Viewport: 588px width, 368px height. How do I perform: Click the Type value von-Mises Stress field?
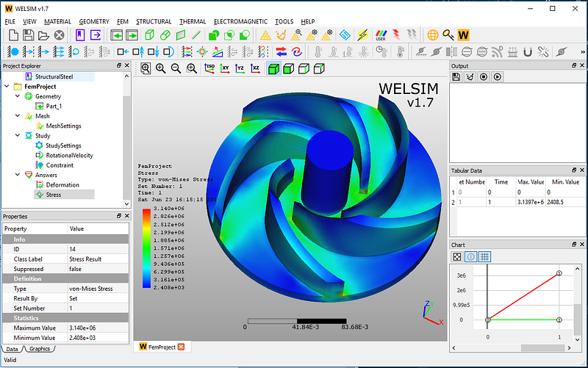pyautogui.click(x=98, y=289)
